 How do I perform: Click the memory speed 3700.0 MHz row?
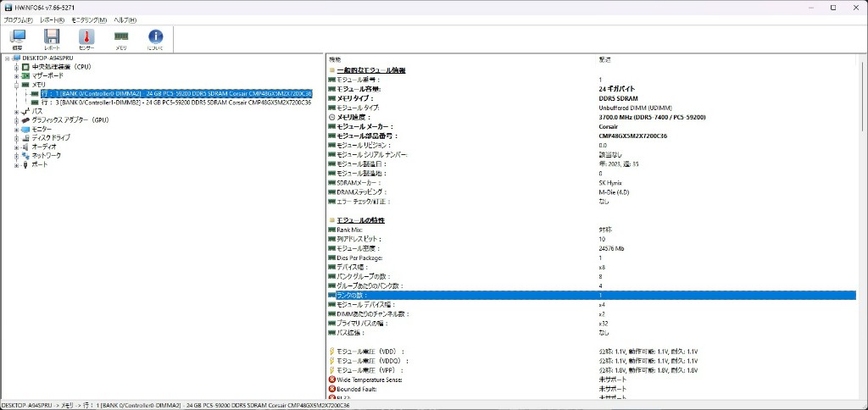[x=466, y=117]
